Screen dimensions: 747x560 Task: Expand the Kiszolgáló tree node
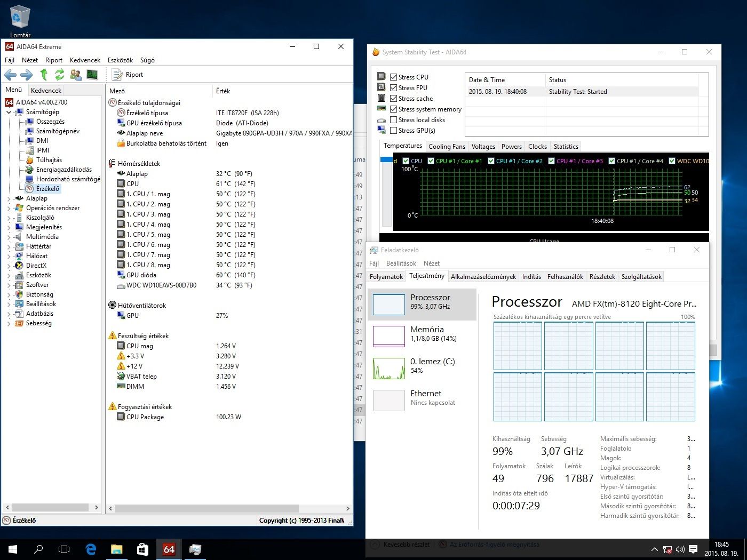tap(9, 218)
